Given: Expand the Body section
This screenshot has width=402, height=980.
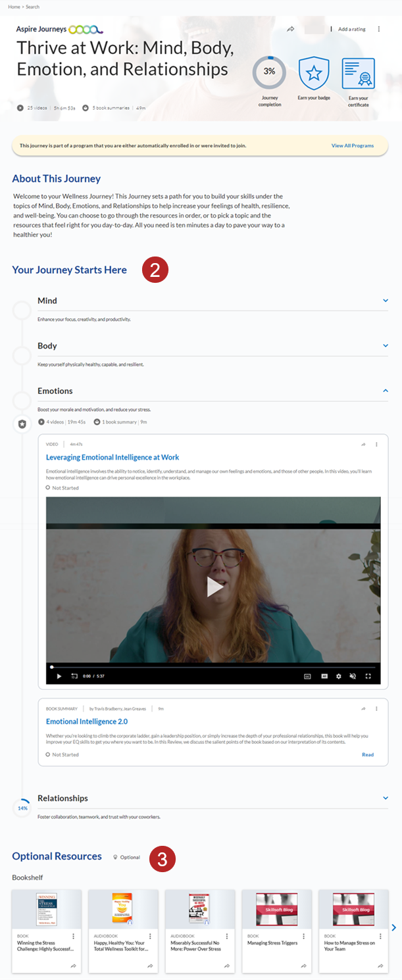Looking at the screenshot, I should [386, 346].
